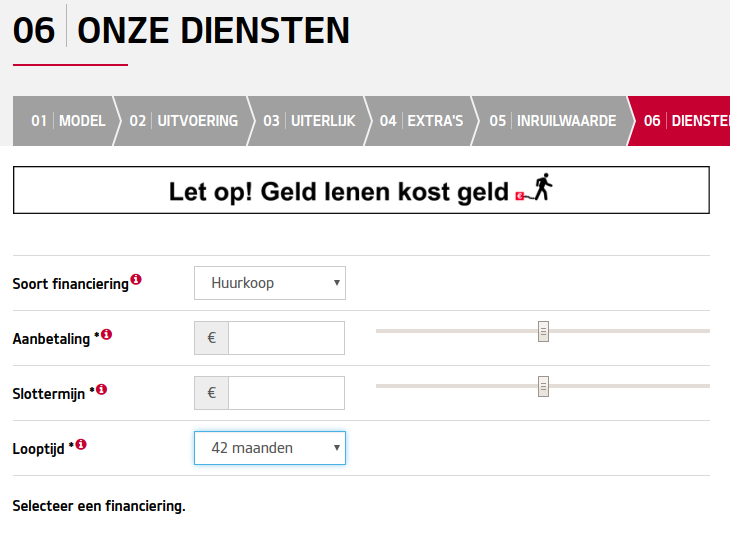The image size is (730, 535).
Task: Click the Aanbetaling slider handle
Action: point(543,332)
